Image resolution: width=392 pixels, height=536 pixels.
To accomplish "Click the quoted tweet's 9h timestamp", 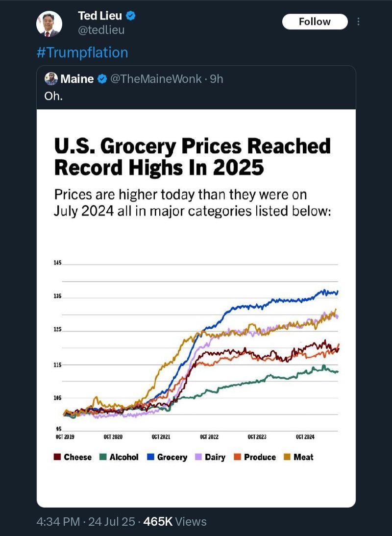I will click(216, 79).
